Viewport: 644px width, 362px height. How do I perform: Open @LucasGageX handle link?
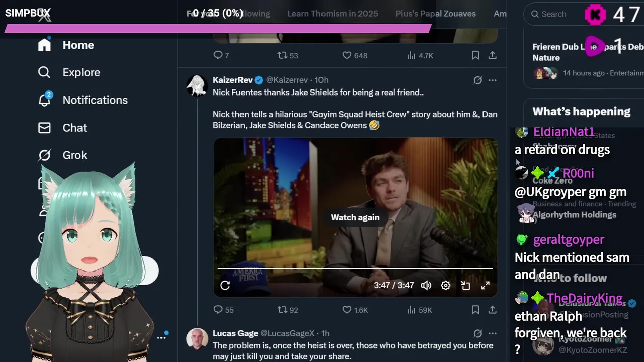pos(287,333)
